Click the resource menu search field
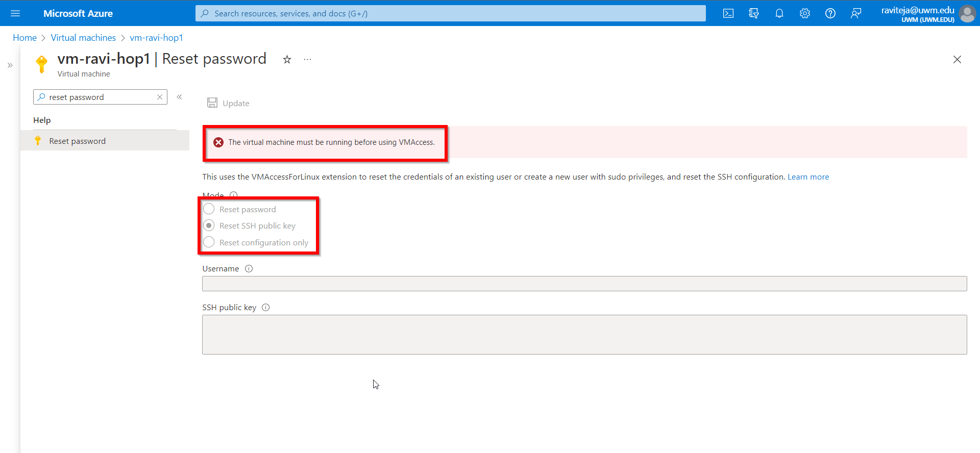Viewport: 980px width, 453px height. pos(100,97)
